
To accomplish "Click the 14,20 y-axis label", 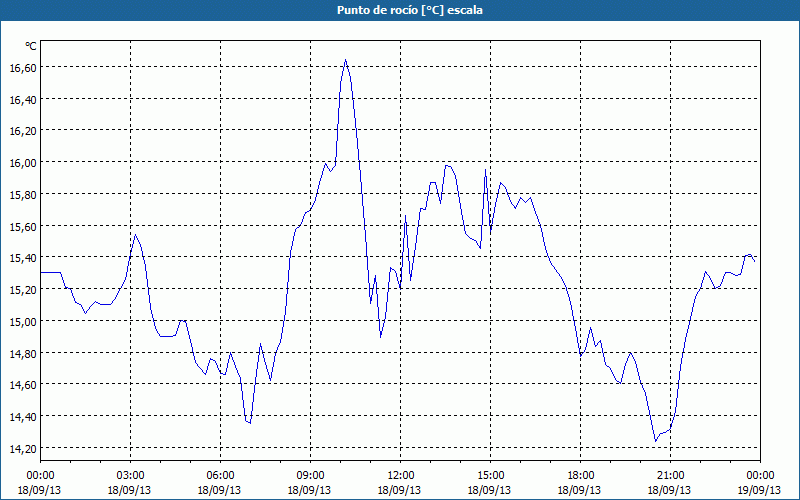I will coord(22,448).
